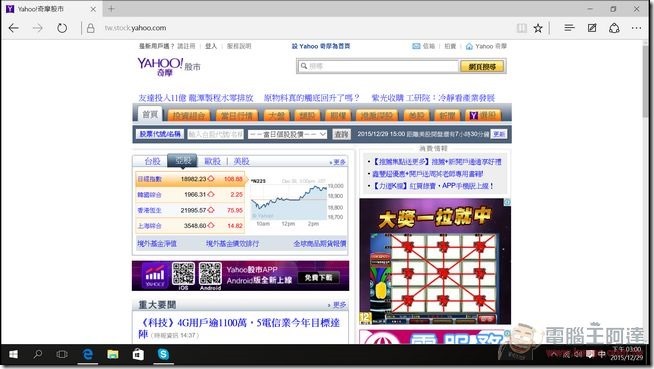Scan the iOS QR code in banner
Screen dimensions: 654x369
[183, 274]
